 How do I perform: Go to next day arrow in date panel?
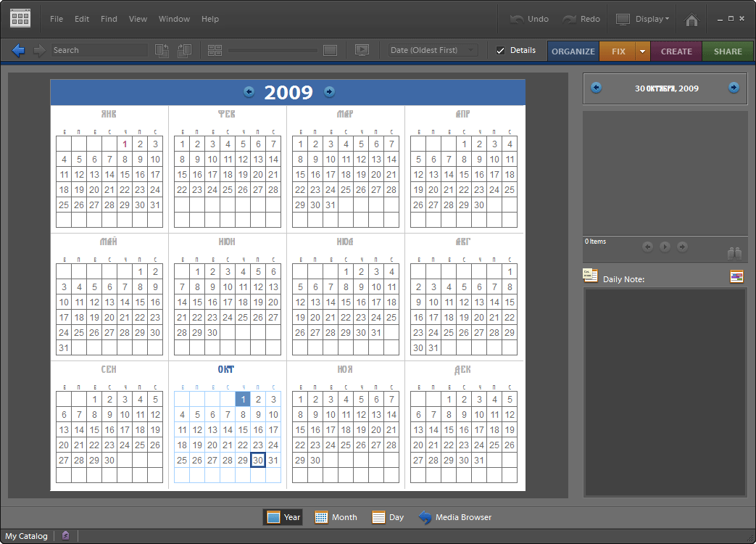734,88
